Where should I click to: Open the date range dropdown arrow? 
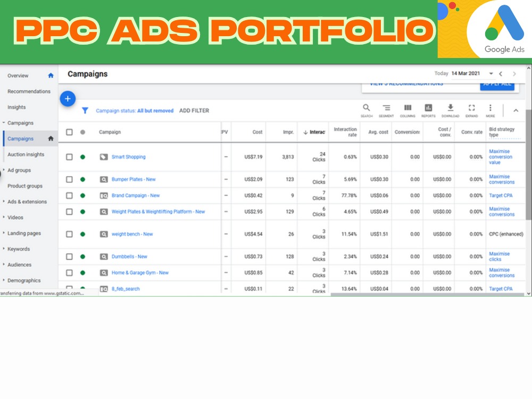491,73
